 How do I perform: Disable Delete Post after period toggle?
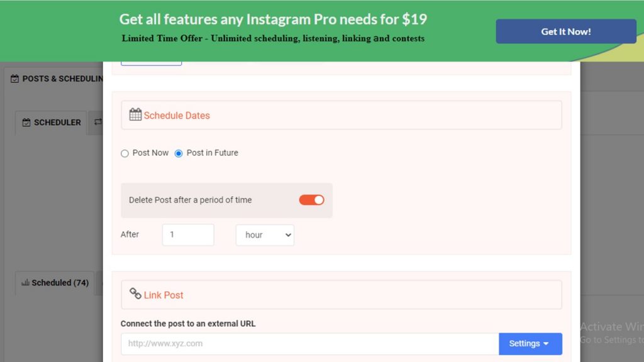click(311, 200)
